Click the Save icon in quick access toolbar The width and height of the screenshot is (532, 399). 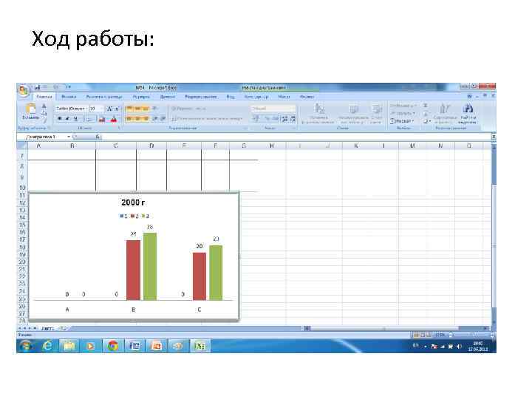pyautogui.click(x=38, y=87)
